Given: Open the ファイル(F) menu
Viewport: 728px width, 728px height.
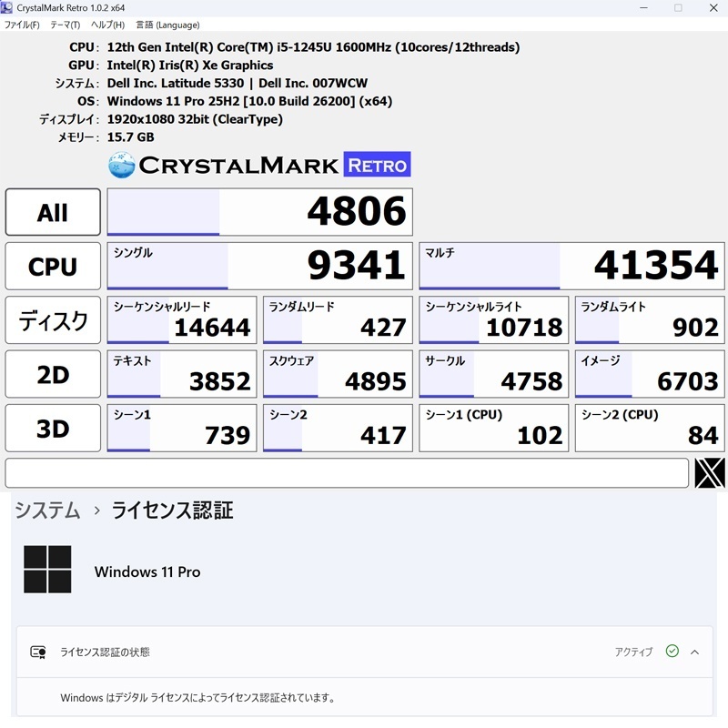Looking at the screenshot, I should point(22,25).
